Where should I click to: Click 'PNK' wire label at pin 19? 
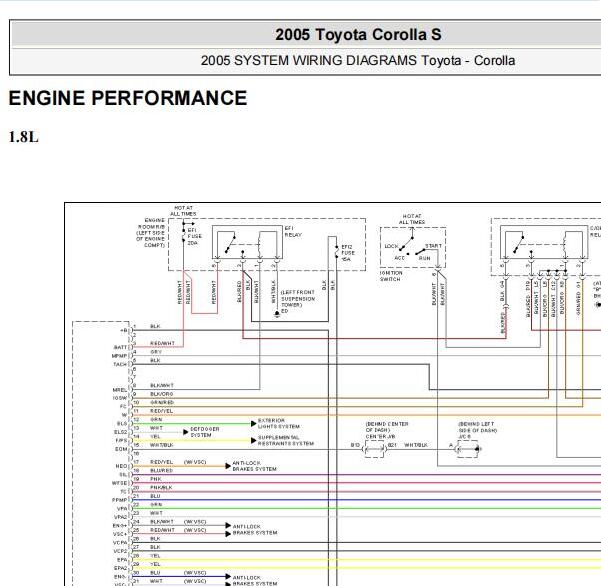point(156,479)
